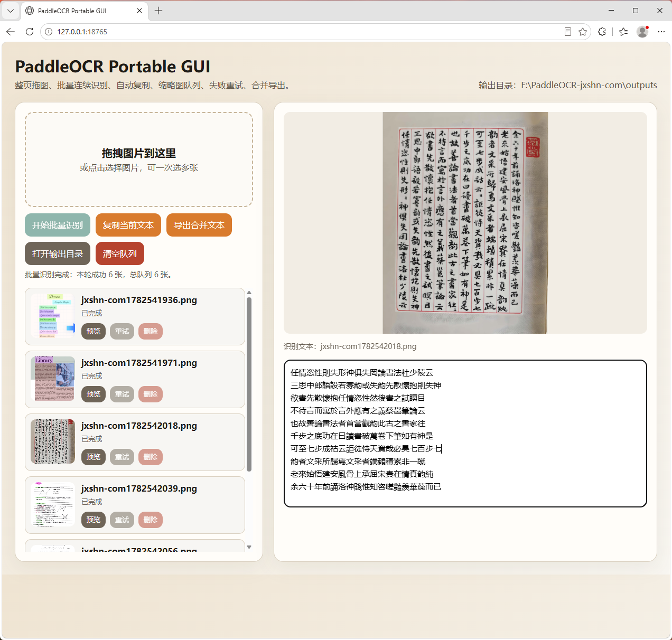
Task: Select thumbnail of jxshn-com1782542018.png
Action: pyautogui.click(x=53, y=441)
